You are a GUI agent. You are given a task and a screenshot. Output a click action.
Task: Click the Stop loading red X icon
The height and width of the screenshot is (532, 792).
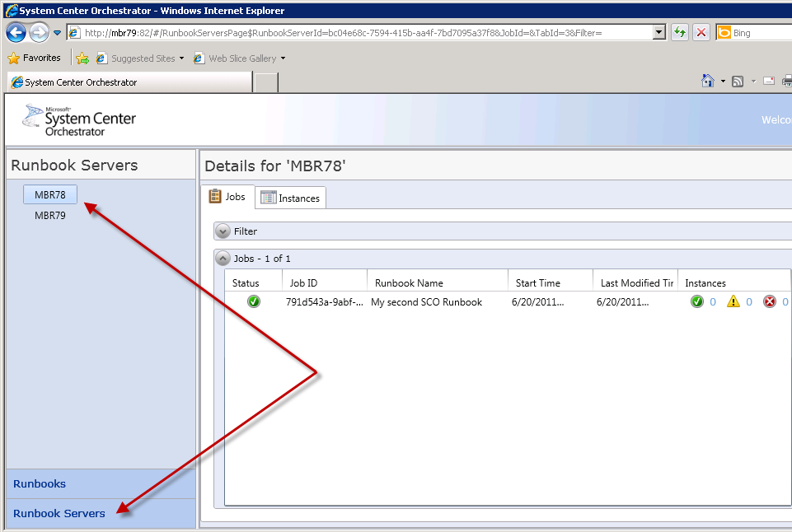tap(701, 33)
